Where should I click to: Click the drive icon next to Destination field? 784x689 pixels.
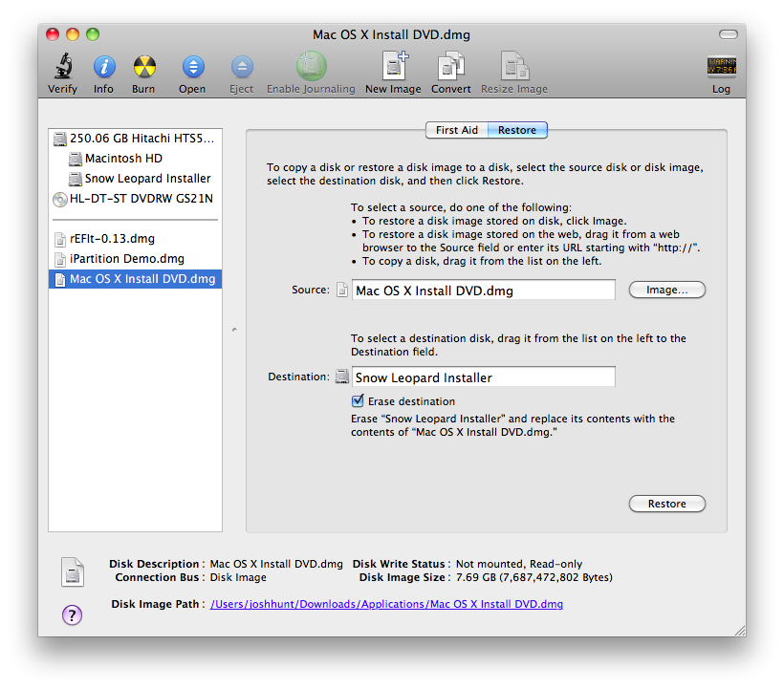[342, 377]
